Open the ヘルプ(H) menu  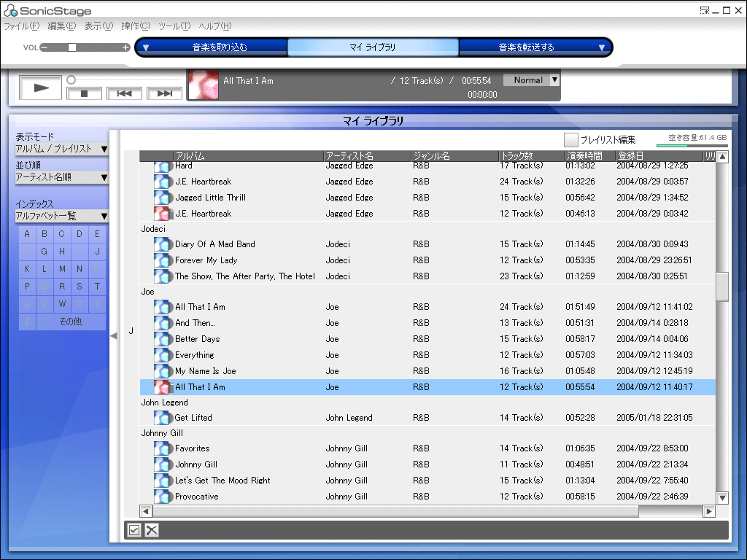[x=215, y=26]
